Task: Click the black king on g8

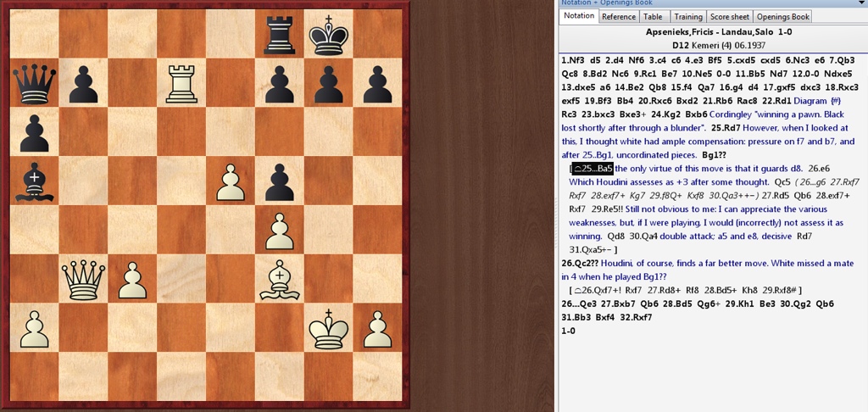Action: [328, 35]
